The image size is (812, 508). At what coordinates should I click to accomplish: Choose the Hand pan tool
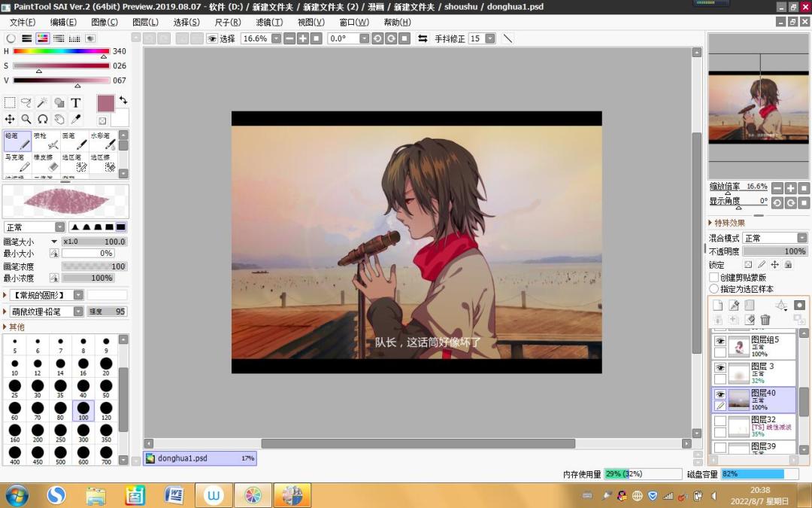59,119
